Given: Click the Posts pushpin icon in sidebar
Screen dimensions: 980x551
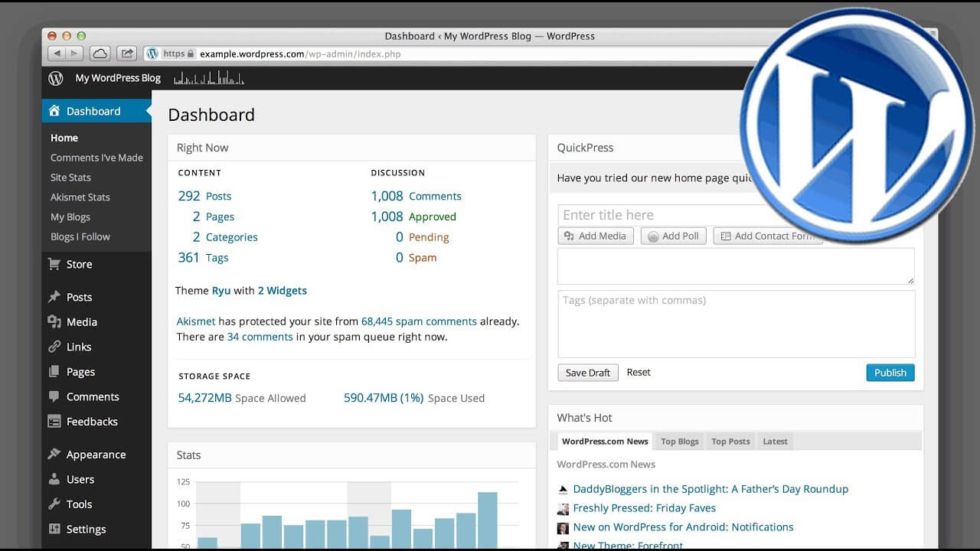Looking at the screenshot, I should click(x=54, y=297).
